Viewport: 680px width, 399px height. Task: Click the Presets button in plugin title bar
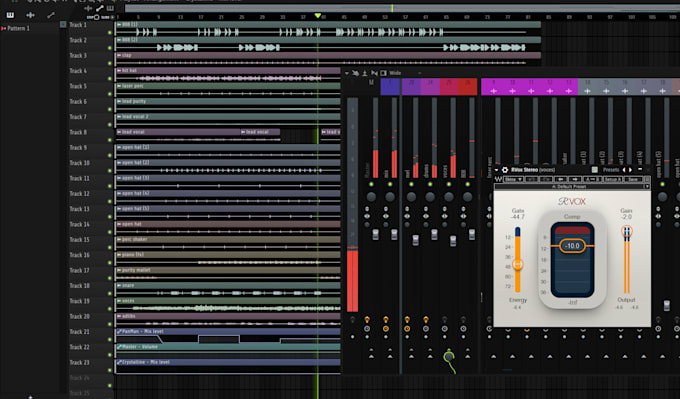[x=611, y=170]
